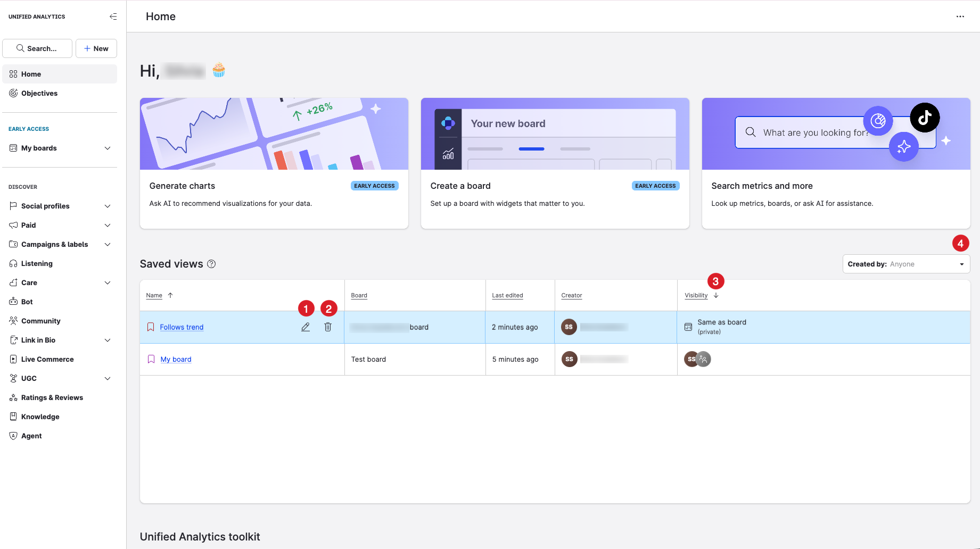Click the help icon beside Saved views
The height and width of the screenshot is (549, 980).
point(211,264)
